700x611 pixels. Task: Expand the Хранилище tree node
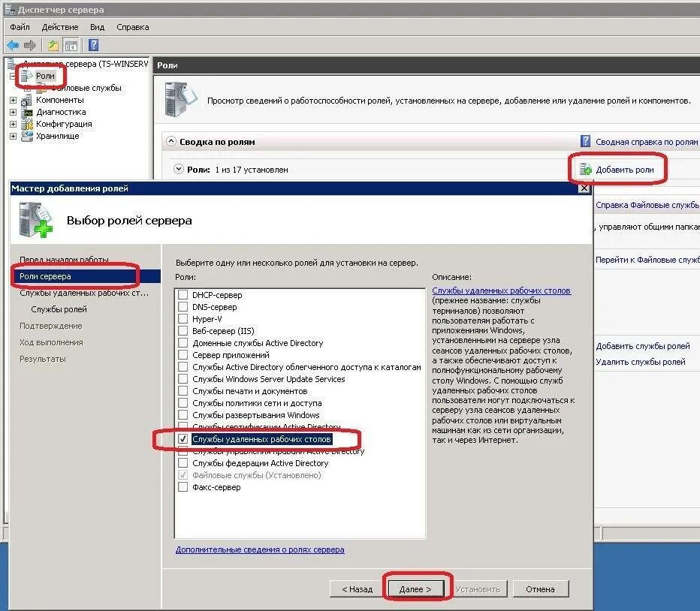click(x=13, y=136)
